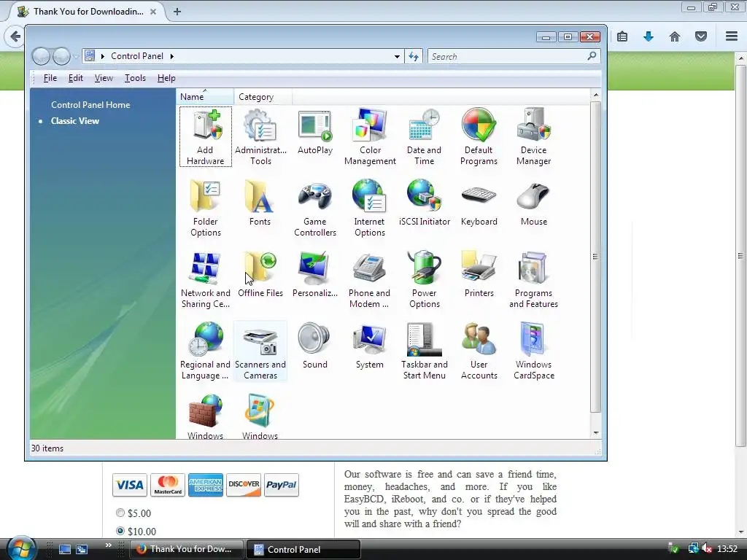Select the Printers icon

[479, 274]
